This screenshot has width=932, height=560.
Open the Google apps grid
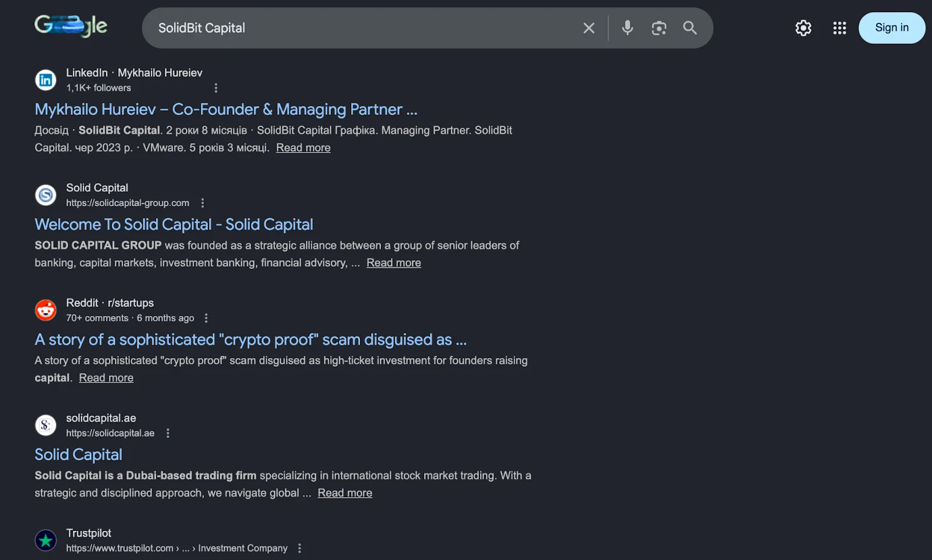[x=839, y=27]
